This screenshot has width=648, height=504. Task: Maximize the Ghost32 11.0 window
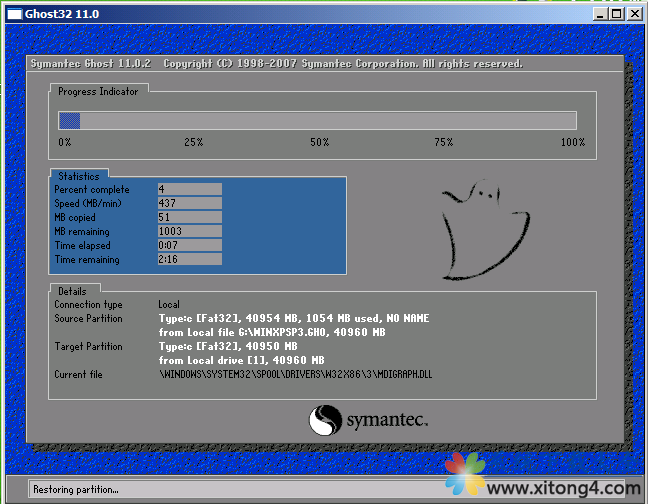pyautogui.click(x=616, y=14)
